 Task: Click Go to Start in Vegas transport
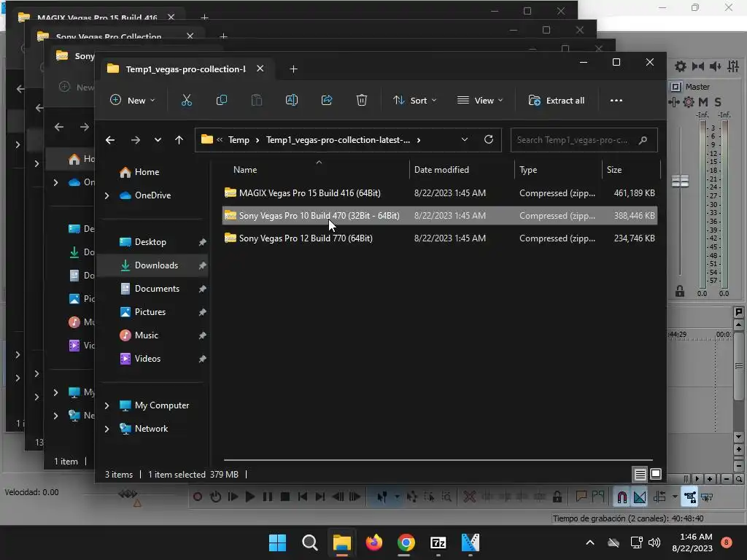tap(303, 497)
